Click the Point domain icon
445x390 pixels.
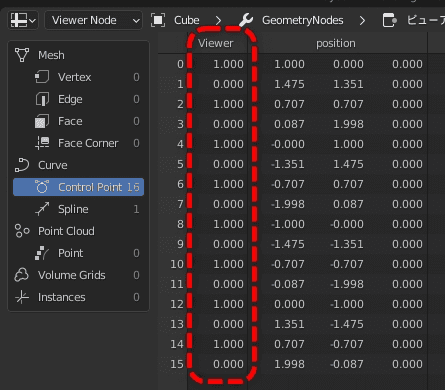[x=42, y=253]
